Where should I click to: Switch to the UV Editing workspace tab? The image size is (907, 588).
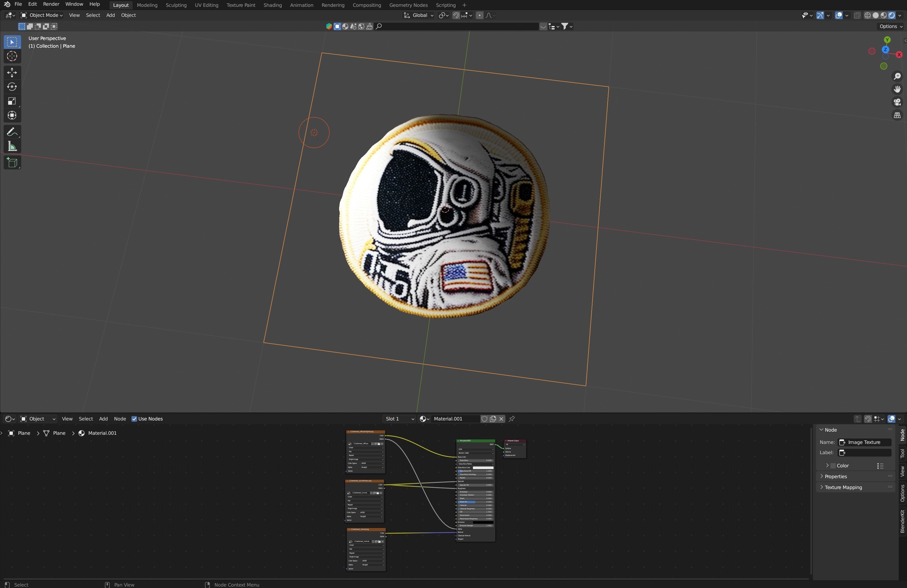(x=206, y=5)
